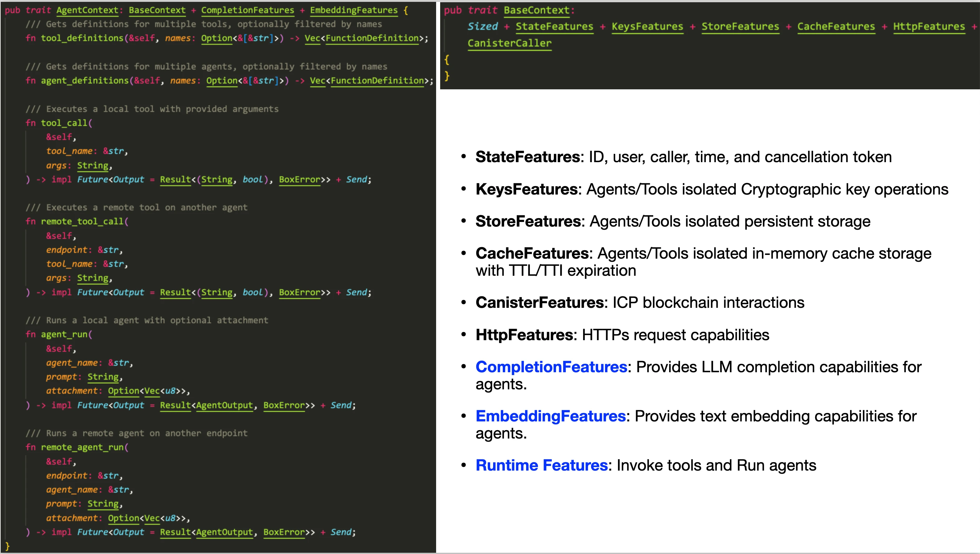Select the tool_definitions function name
980x554 pixels.
[x=82, y=38]
